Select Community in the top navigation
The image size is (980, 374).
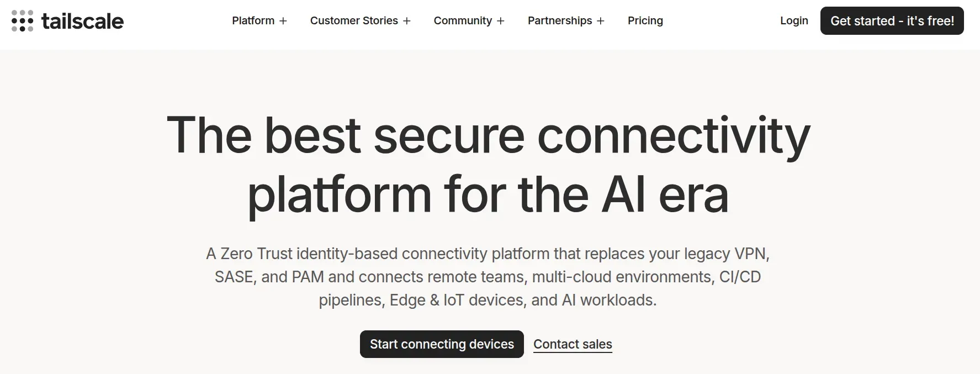463,21
